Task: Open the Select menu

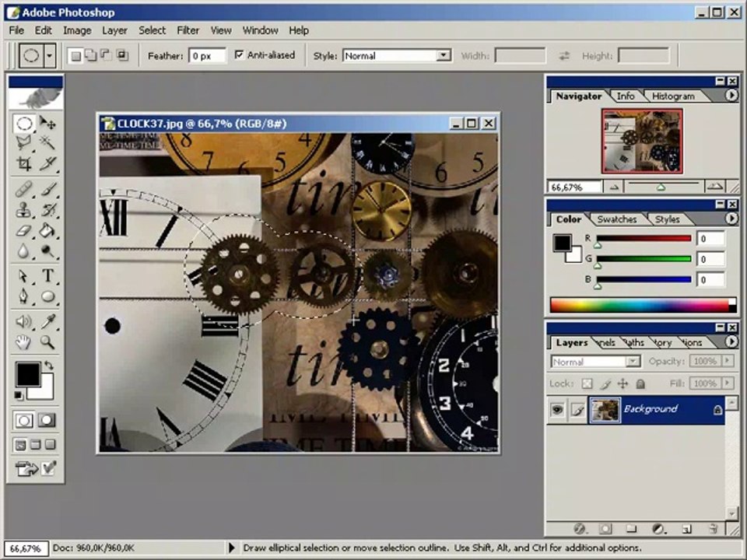Action: [152, 30]
